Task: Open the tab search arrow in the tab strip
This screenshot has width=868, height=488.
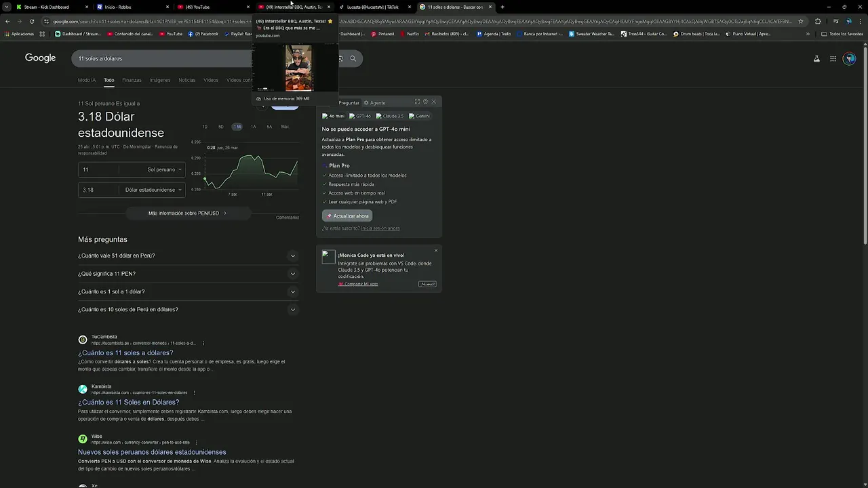Action: tap(7, 7)
